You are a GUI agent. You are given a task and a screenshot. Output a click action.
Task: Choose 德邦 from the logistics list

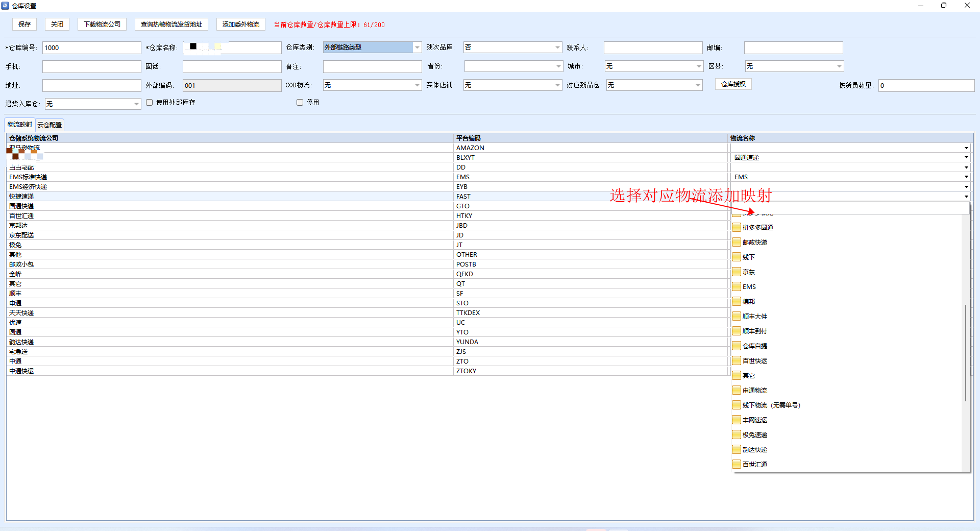(x=748, y=302)
